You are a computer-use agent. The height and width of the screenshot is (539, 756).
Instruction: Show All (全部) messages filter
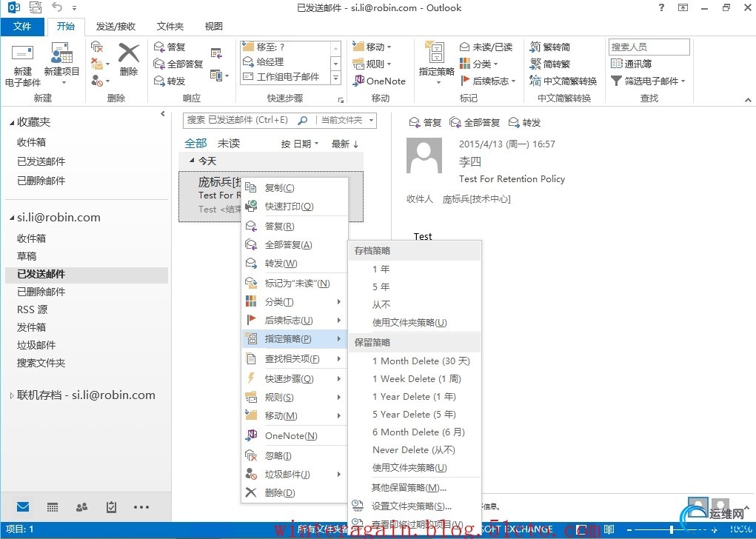[195, 143]
